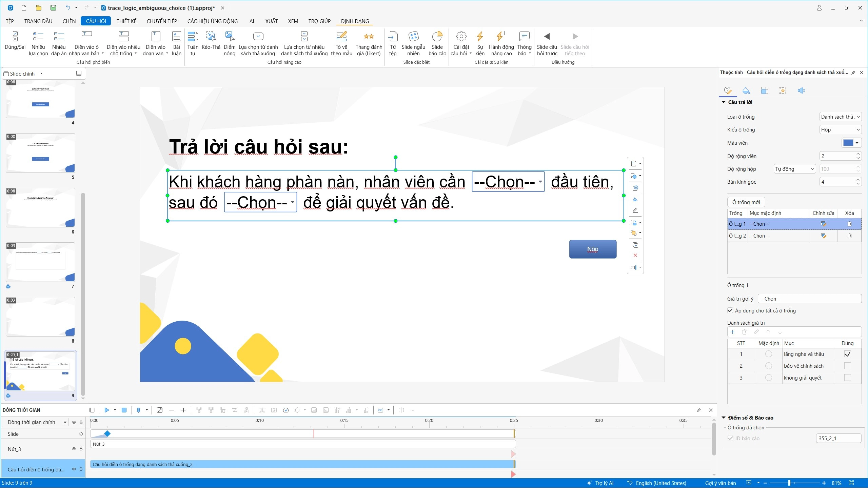868x488 pixels.
Task: Switch to the THIẾT KẾ ribbon tab
Action: click(x=126, y=21)
